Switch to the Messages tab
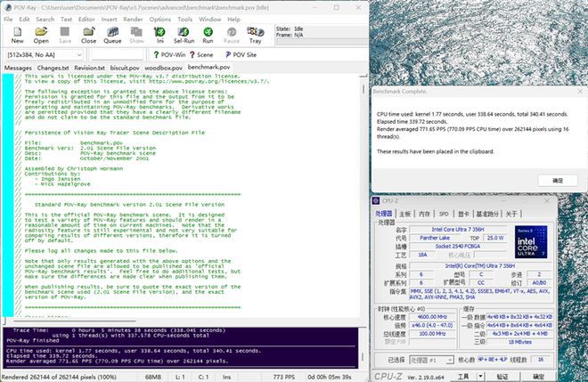This screenshot has height=382, width=588. tap(18, 68)
